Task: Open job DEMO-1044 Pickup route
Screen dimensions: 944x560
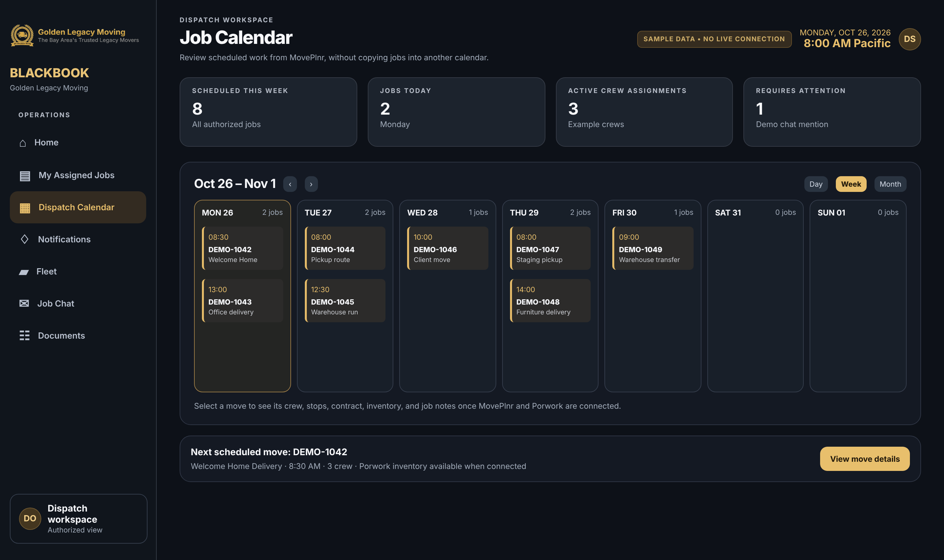Action: [345, 248]
